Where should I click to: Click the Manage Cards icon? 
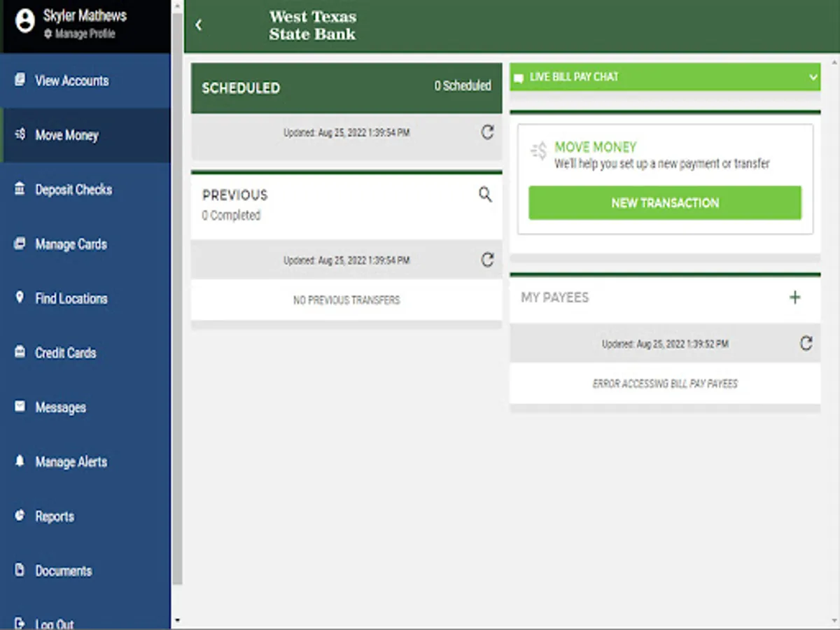[21, 244]
